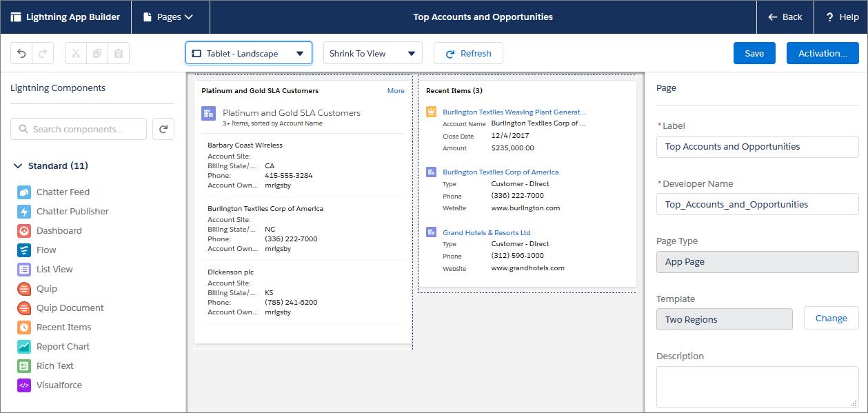Click the (312) 596-1000 phone value

point(518,256)
